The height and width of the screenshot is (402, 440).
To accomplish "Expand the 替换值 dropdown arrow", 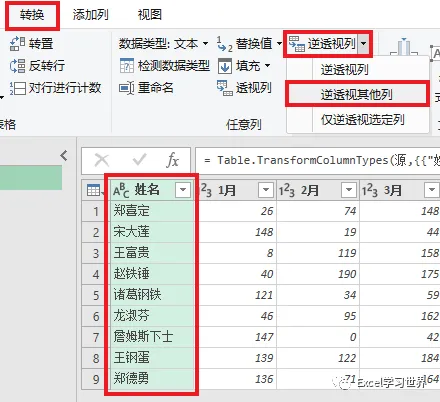I will [279, 43].
